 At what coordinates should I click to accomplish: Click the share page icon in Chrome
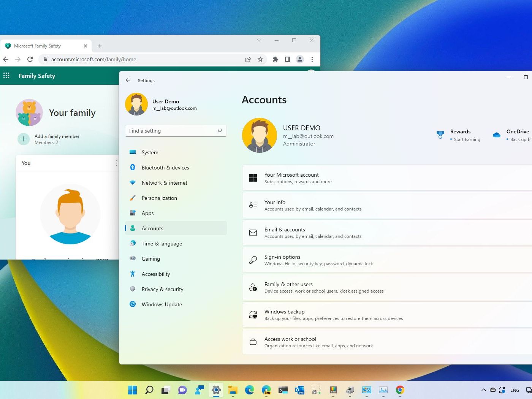(x=248, y=59)
